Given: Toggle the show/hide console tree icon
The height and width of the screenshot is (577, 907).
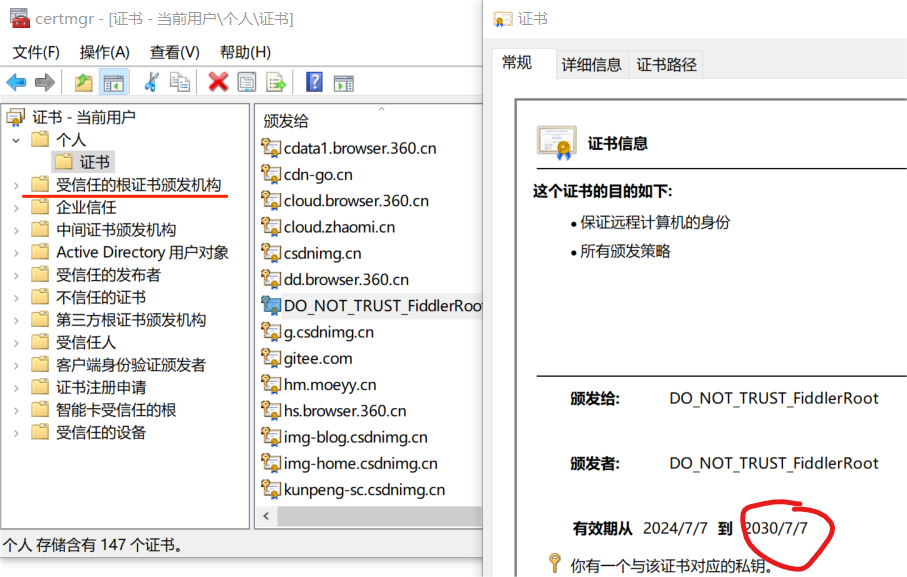Looking at the screenshot, I should (113, 83).
